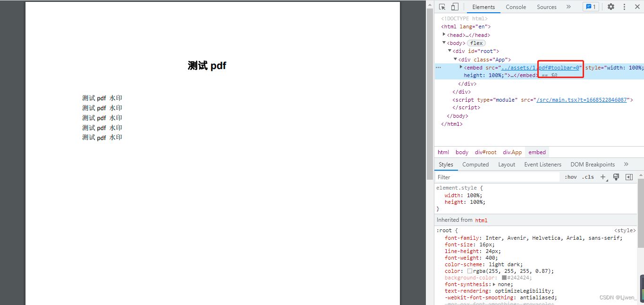Switch to the Console tab
This screenshot has width=644, height=305.
pos(516,7)
